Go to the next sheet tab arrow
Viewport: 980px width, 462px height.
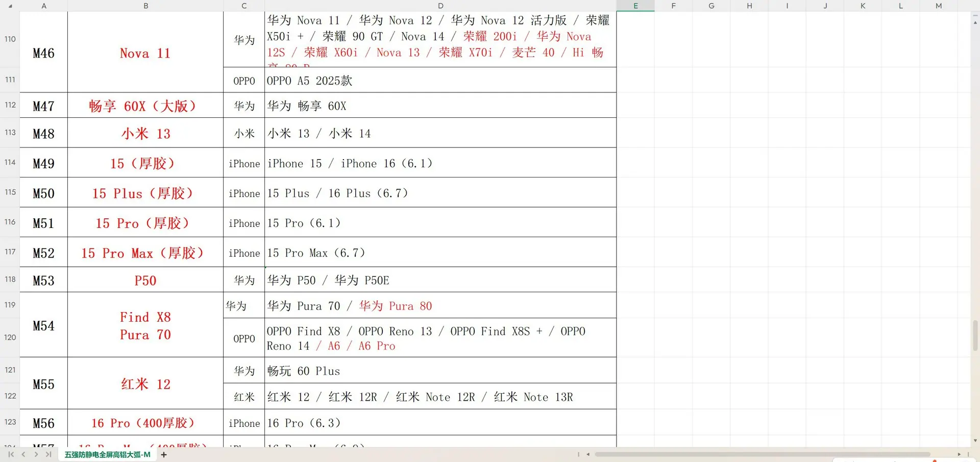(x=36, y=454)
